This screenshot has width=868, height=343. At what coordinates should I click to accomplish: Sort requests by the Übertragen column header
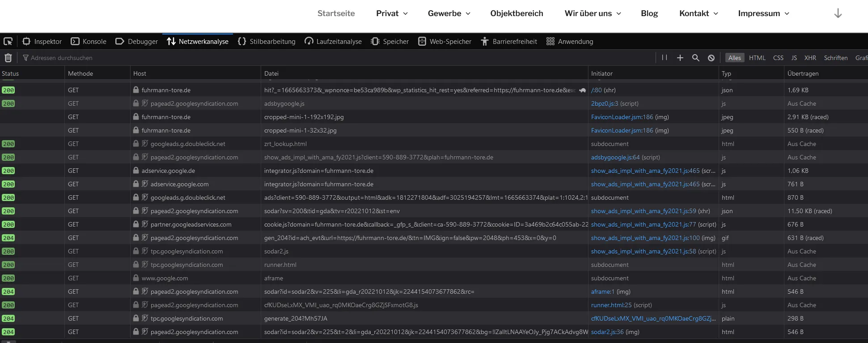[x=826, y=73]
